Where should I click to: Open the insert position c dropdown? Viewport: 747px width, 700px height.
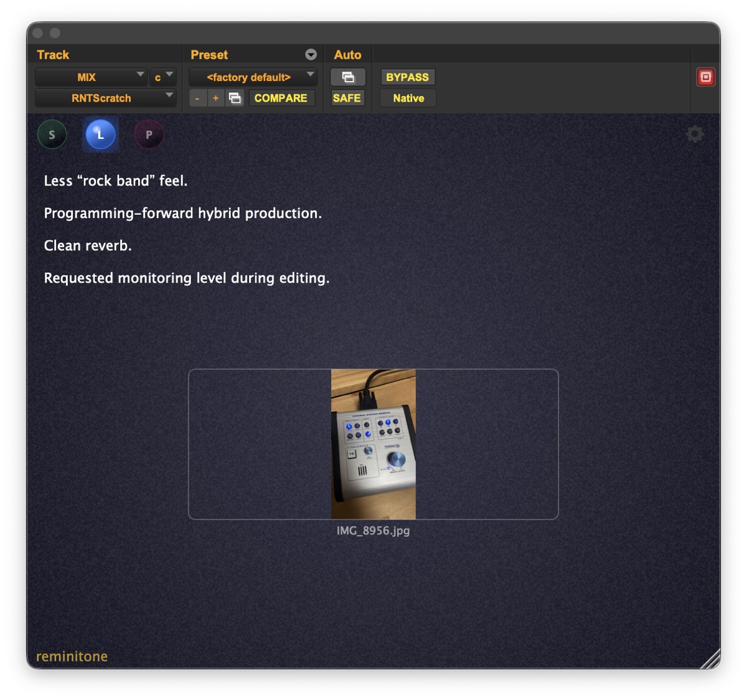(x=163, y=77)
